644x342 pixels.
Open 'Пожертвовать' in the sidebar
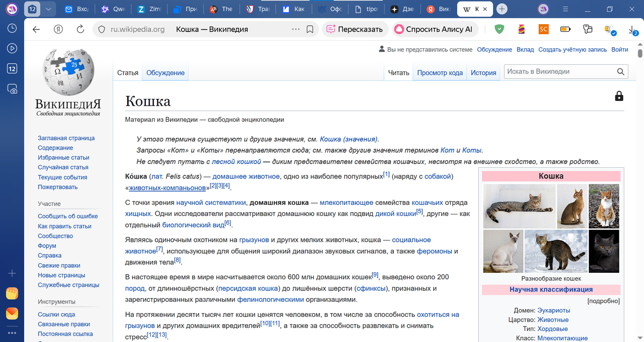click(57, 187)
